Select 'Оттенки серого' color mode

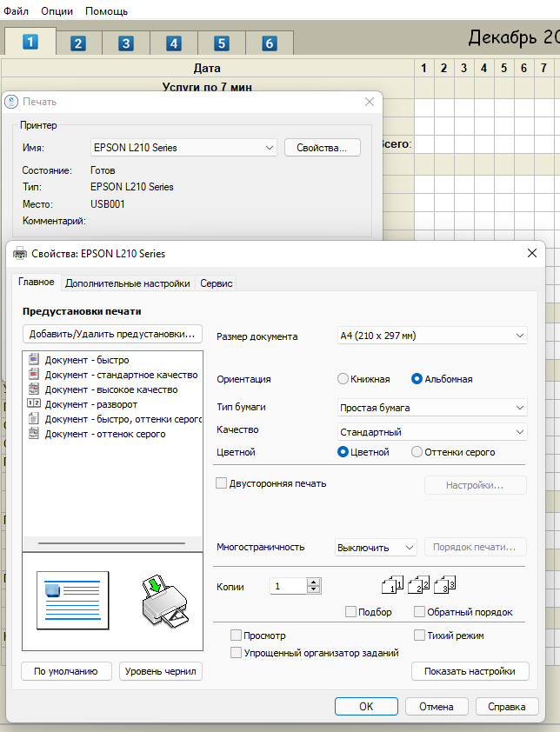pos(417,452)
